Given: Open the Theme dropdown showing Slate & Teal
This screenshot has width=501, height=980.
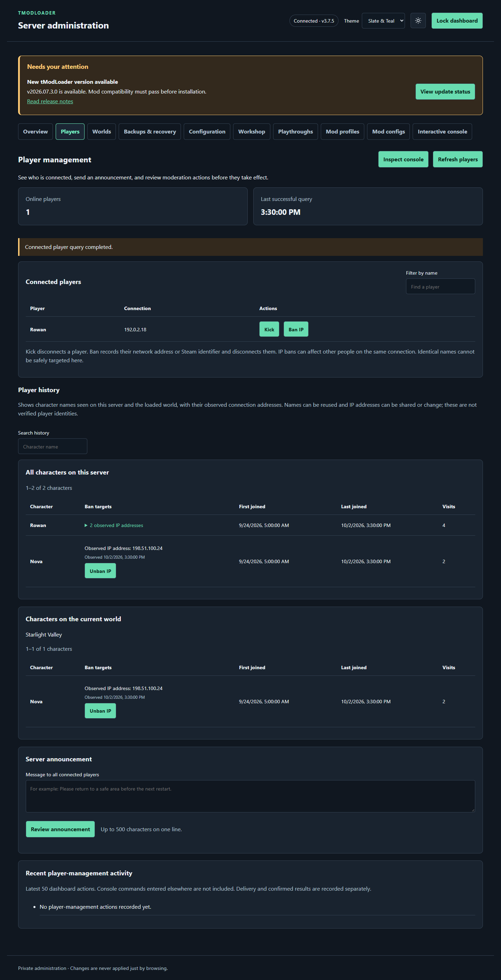Looking at the screenshot, I should tap(383, 21).
